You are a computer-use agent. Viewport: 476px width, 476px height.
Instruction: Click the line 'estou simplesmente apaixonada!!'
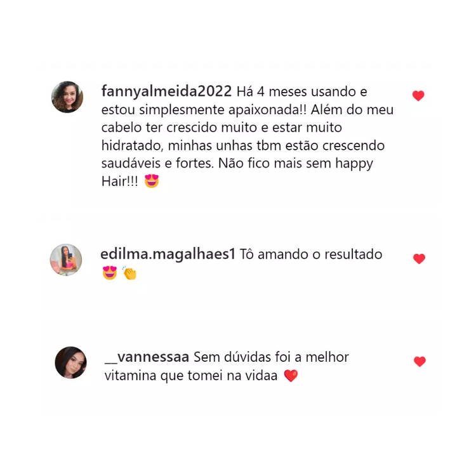pyautogui.click(x=204, y=110)
